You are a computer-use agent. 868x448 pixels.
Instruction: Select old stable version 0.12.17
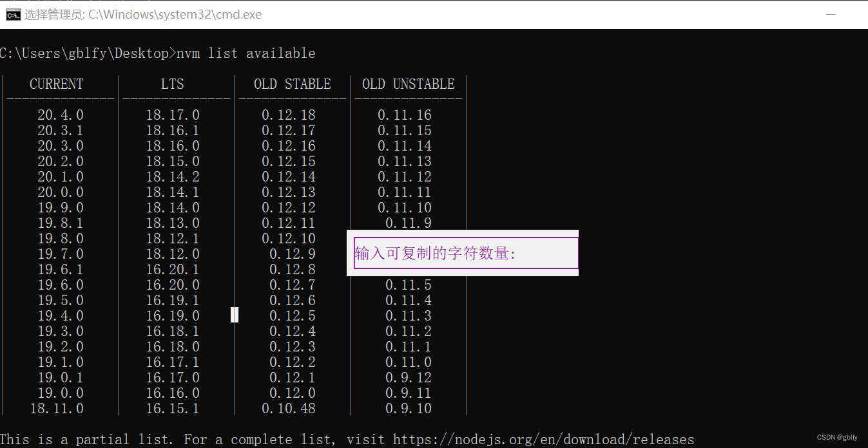pyautogui.click(x=289, y=131)
